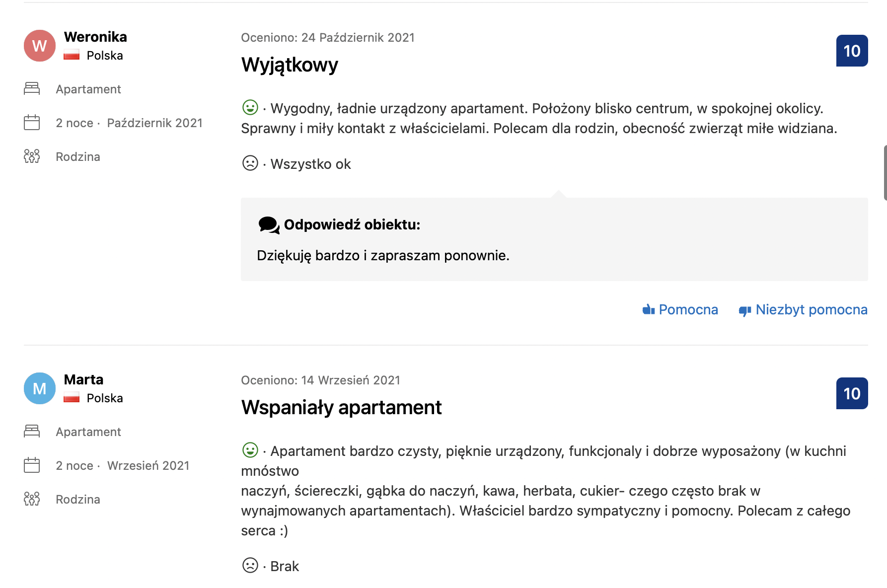The image size is (887, 588).
Task: Click the sad face beside 'Wszystko ok'
Action: [x=250, y=163]
